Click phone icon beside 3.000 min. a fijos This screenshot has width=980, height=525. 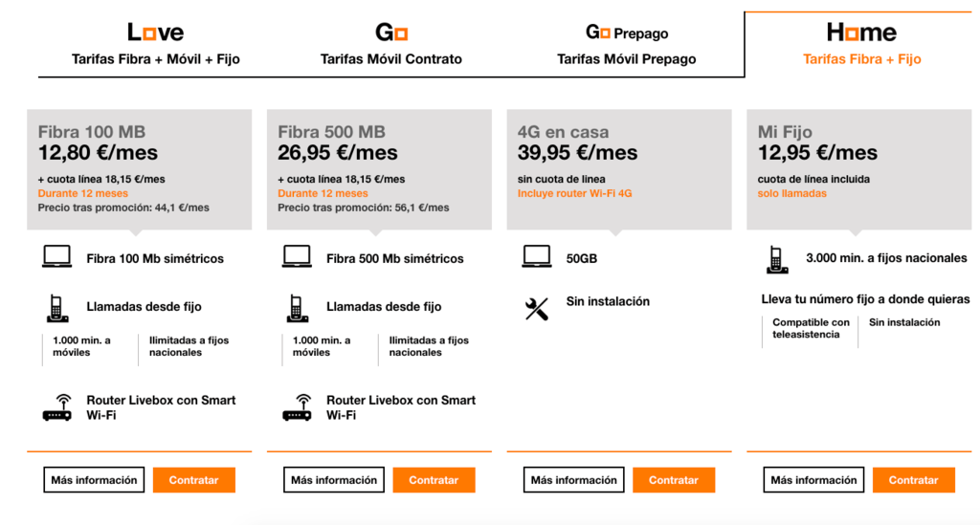(777, 259)
